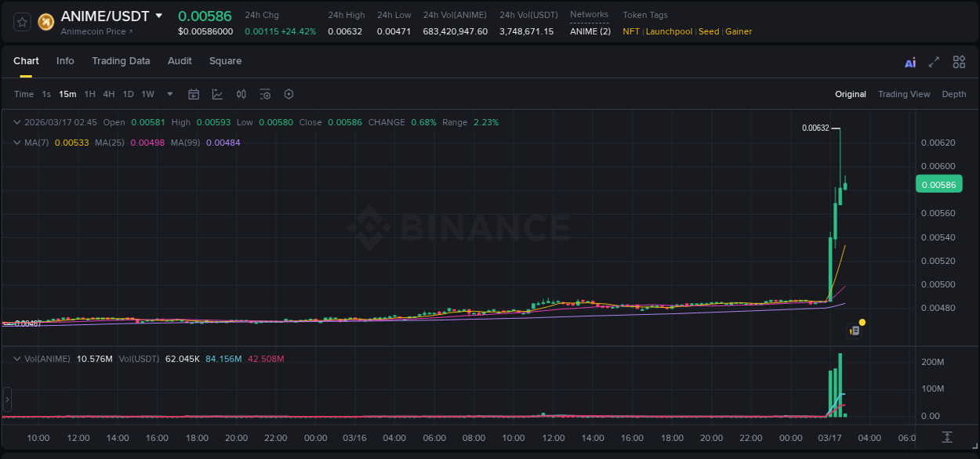Select the 15m timeframe option
This screenshot has height=459, width=980.
pyautogui.click(x=67, y=94)
